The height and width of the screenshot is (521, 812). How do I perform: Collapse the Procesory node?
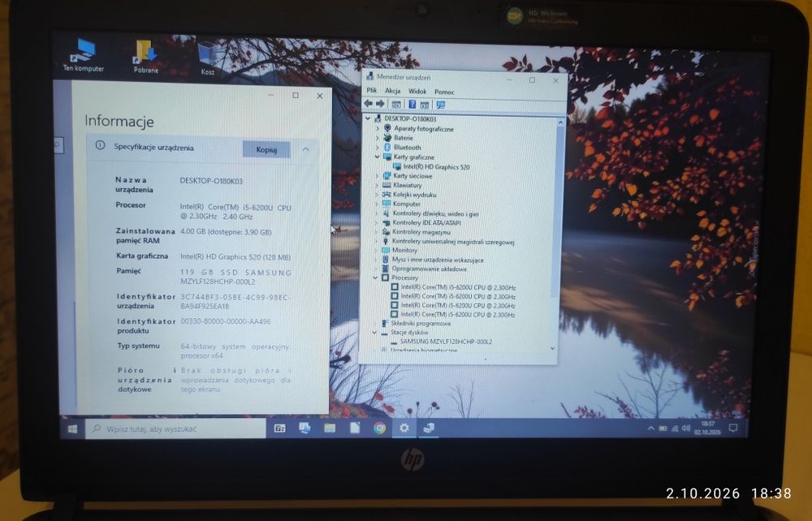[x=375, y=278]
